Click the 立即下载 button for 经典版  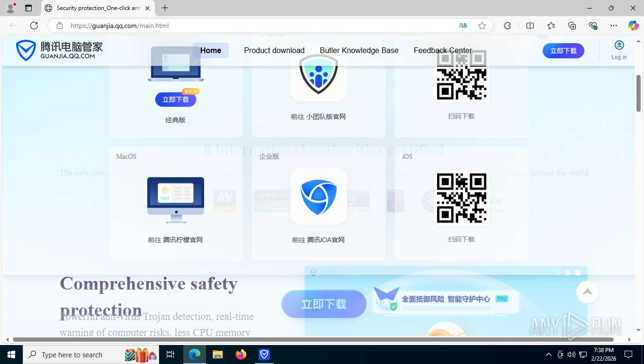click(x=176, y=100)
